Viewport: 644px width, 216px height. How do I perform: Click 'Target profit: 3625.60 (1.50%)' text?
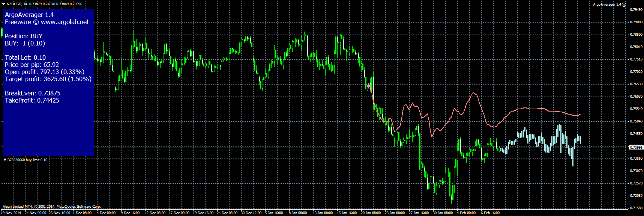[x=48, y=79]
